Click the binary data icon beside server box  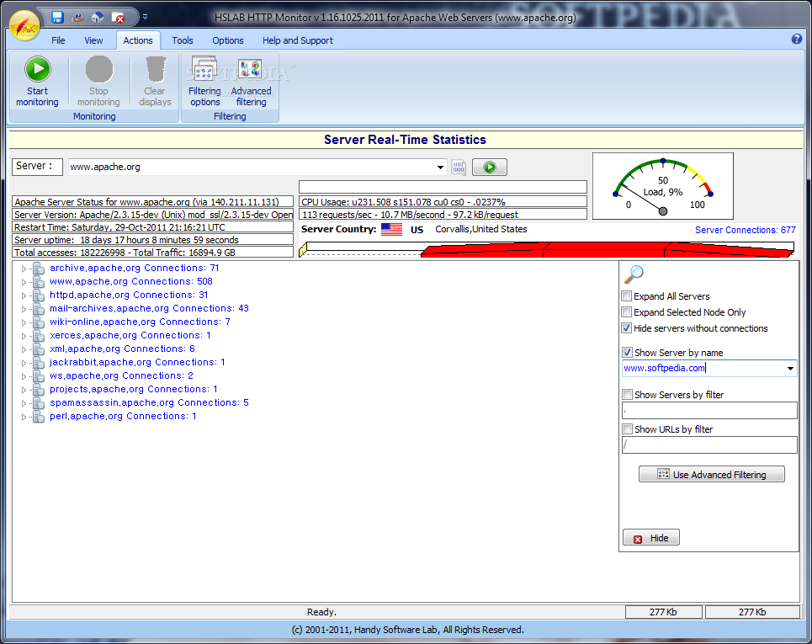[x=459, y=168]
